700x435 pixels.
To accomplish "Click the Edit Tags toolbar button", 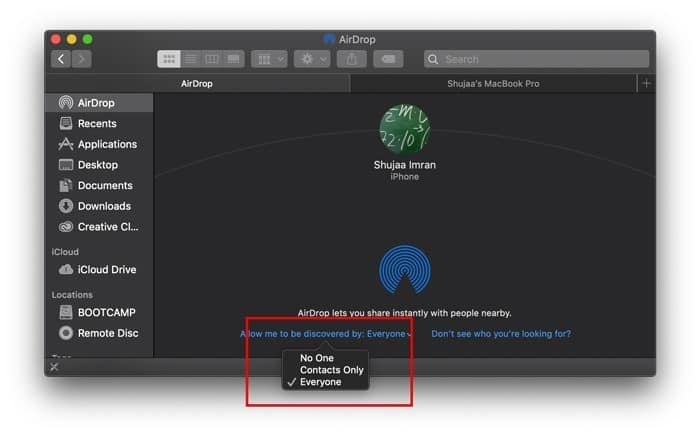I will tap(388, 59).
